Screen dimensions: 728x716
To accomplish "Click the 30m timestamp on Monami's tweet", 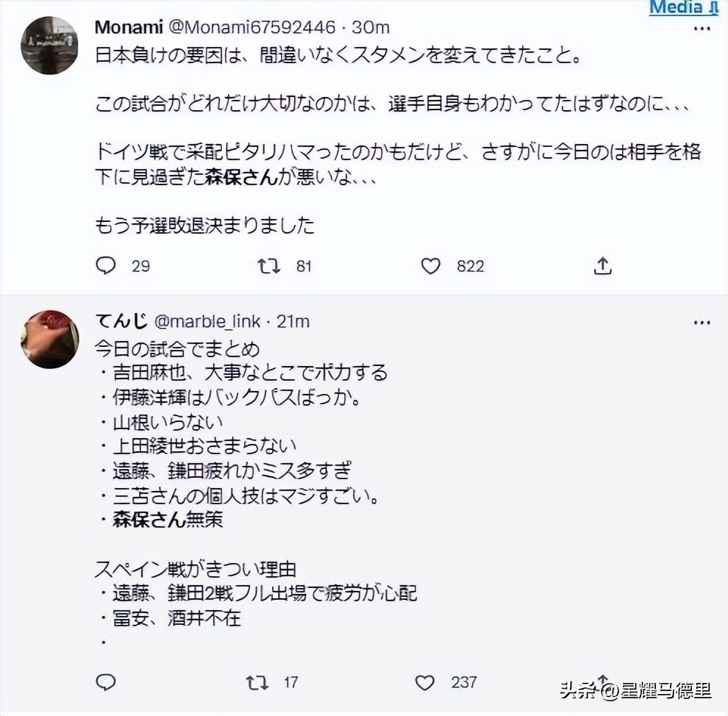I will (x=371, y=26).
